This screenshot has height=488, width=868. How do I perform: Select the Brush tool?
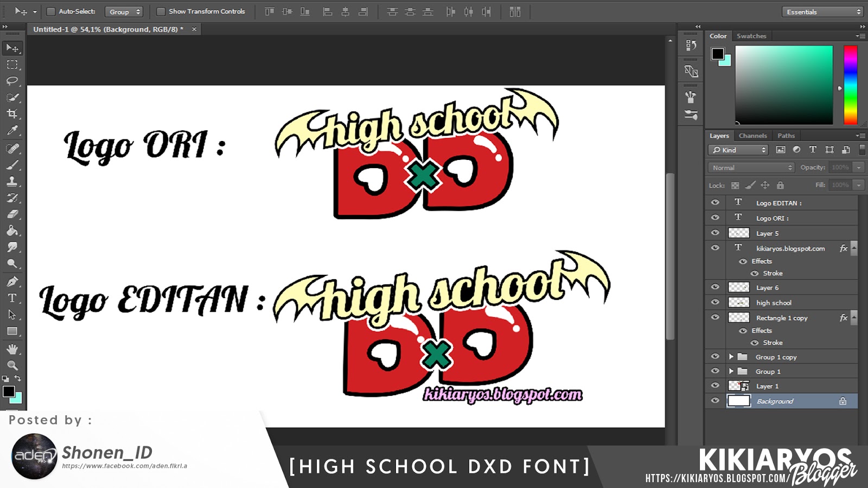tap(12, 165)
